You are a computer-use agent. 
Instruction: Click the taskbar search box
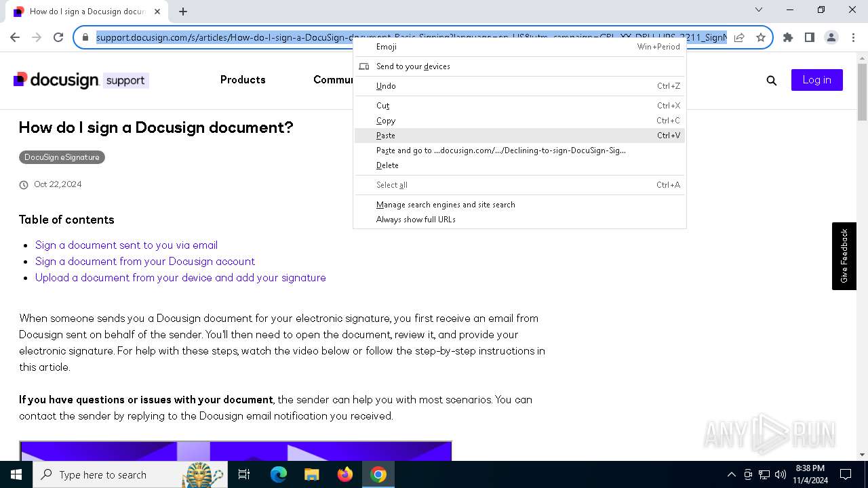pos(130,474)
